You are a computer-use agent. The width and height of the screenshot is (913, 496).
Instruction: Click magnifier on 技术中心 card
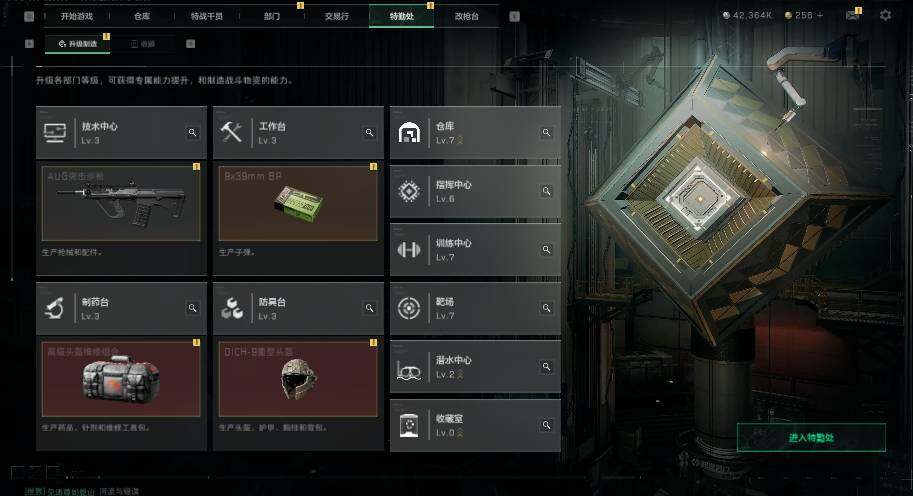coord(192,133)
